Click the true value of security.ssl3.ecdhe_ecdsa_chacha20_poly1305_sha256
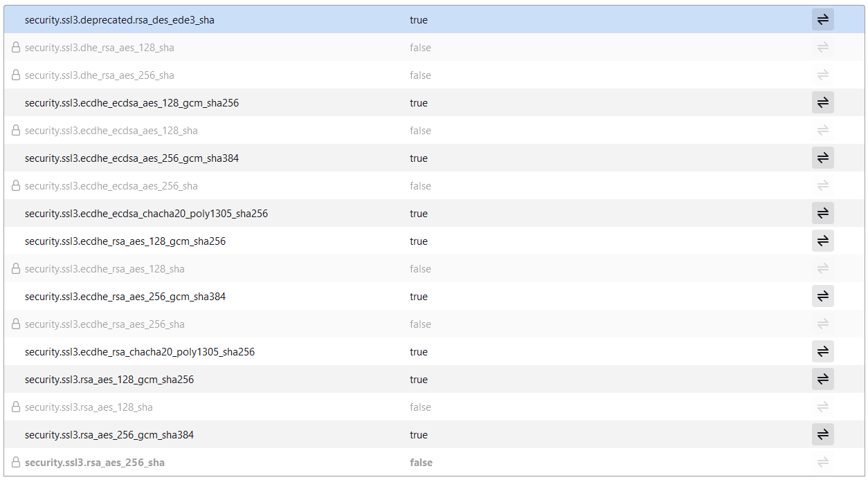Screen dimensions: 868x482 [x=419, y=214]
